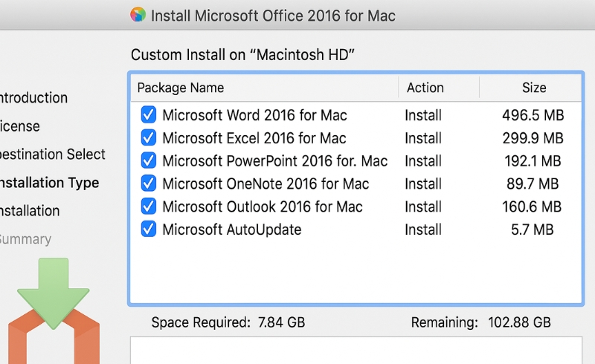Image resolution: width=595 pixels, height=364 pixels.
Task: Click the installer icon in title bar
Action: click(x=138, y=15)
